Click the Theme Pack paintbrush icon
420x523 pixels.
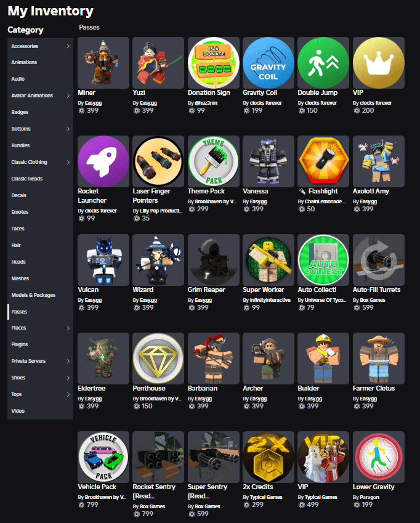tap(213, 161)
